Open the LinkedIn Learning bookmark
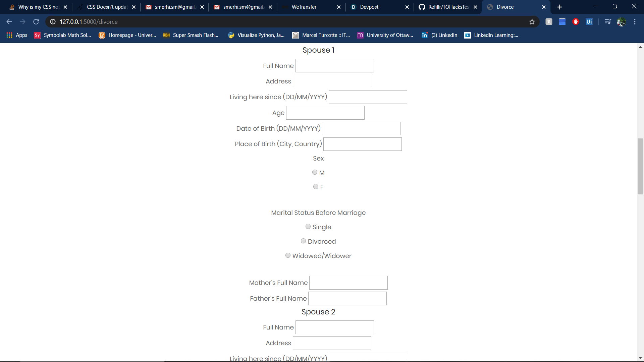 coord(491,35)
